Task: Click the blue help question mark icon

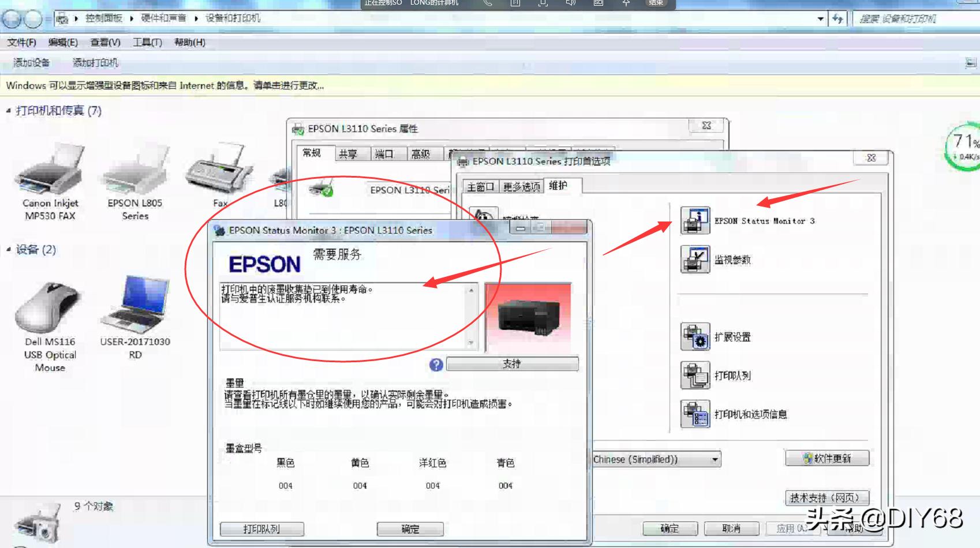Action: click(x=437, y=364)
